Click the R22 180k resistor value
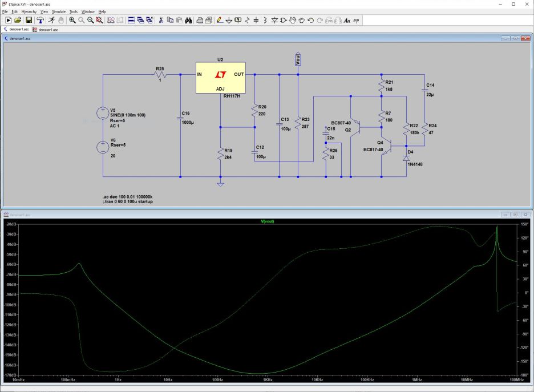Viewport: 534px width, 392px height. (x=414, y=132)
